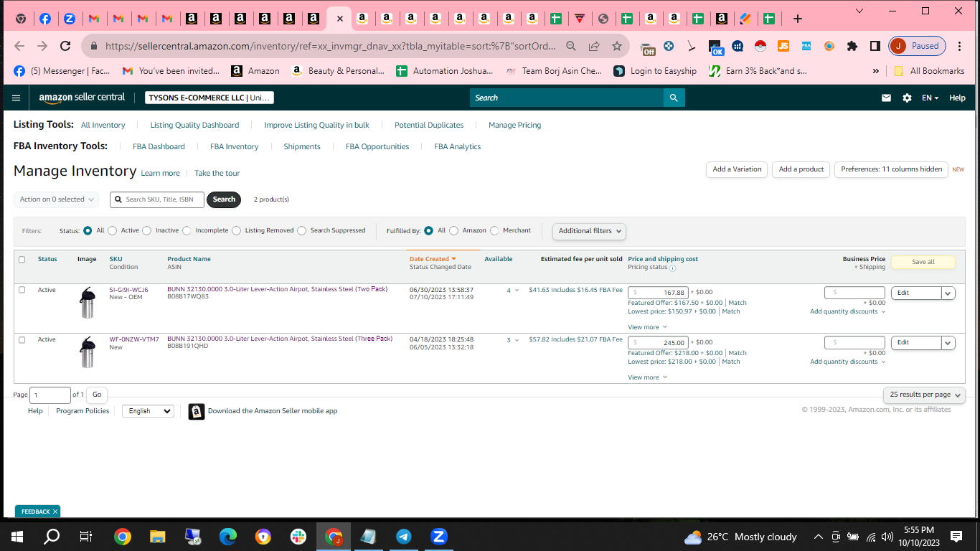Filter by Fulfilled By Merchant radio
Viewport: 980px width, 551px height.
pyautogui.click(x=494, y=231)
